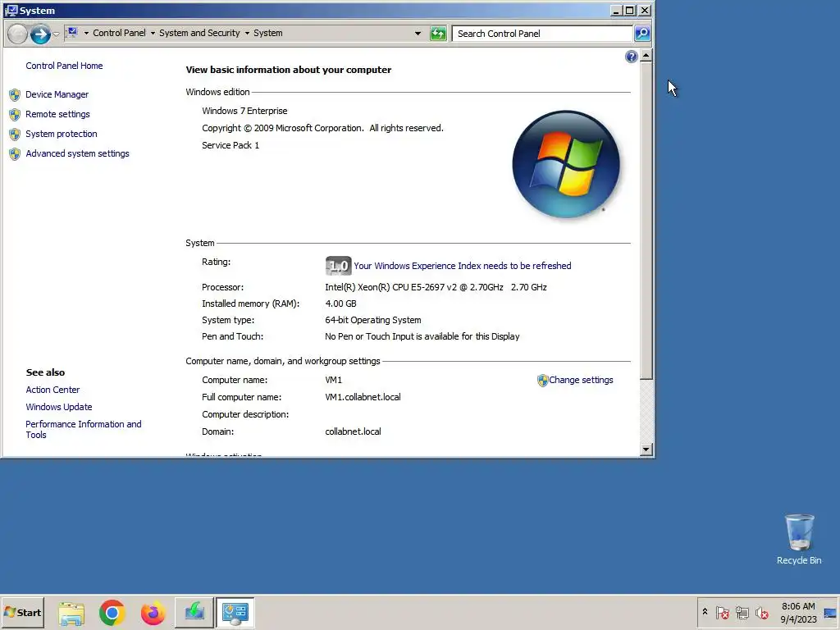Click the collabnet.local domain value
Viewport: 840px width, 630px height.
353,431
